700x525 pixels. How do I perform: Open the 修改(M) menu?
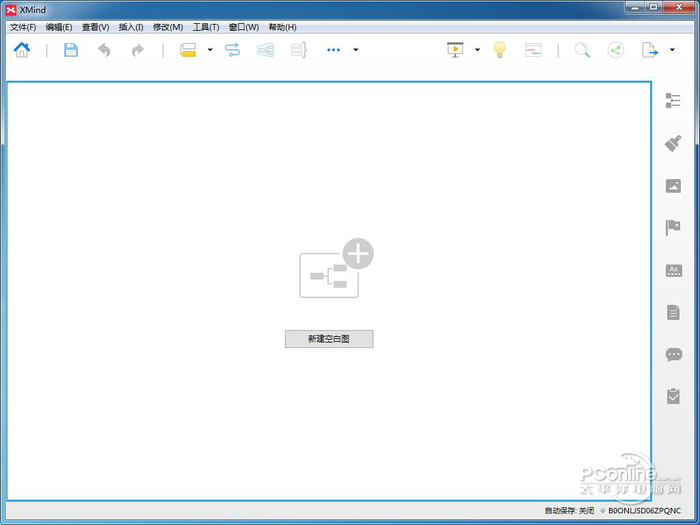[168, 27]
